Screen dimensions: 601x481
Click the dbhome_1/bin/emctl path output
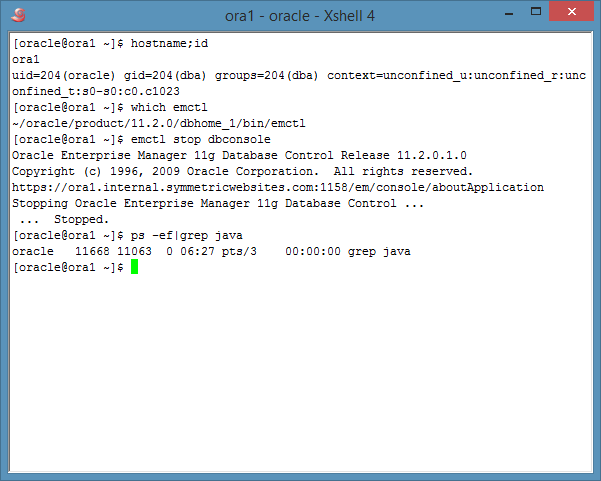158,123
